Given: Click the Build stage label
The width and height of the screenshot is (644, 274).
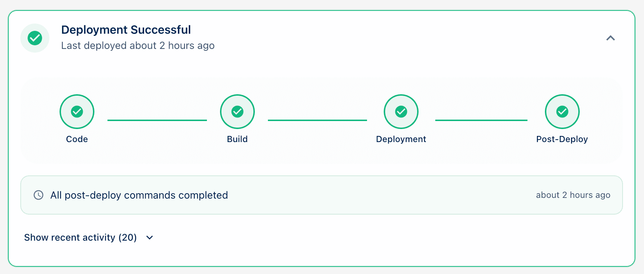Looking at the screenshot, I should [x=237, y=139].
